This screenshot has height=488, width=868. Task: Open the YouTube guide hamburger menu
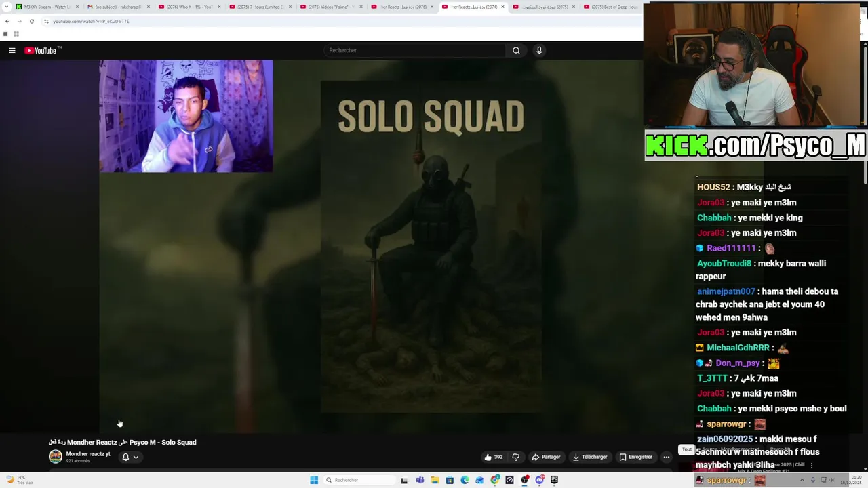tap(12, 50)
